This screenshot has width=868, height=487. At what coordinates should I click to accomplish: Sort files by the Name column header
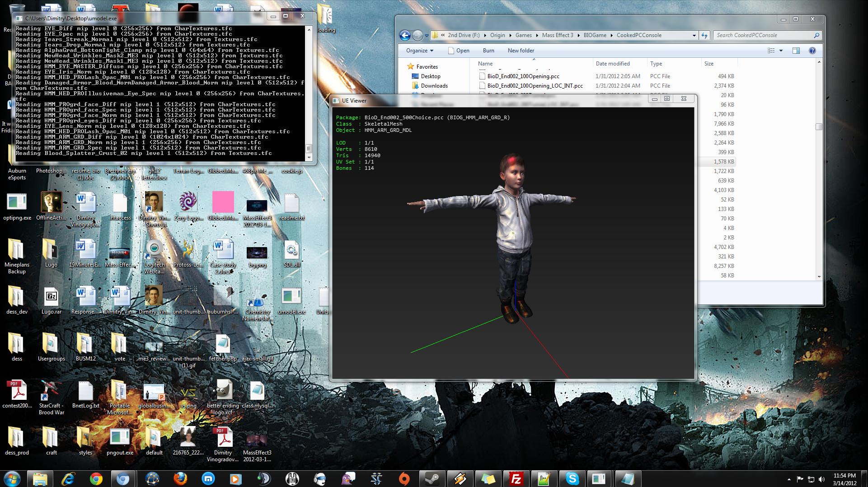pyautogui.click(x=533, y=64)
